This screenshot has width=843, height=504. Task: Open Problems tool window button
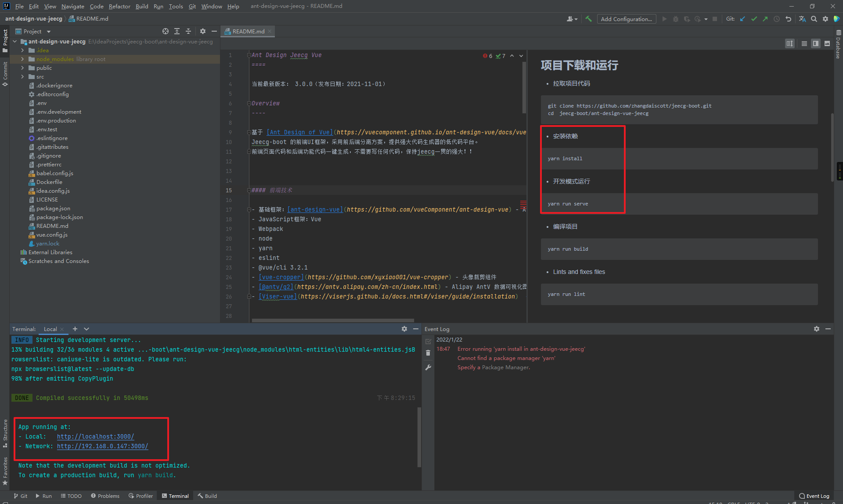pos(105,496)
